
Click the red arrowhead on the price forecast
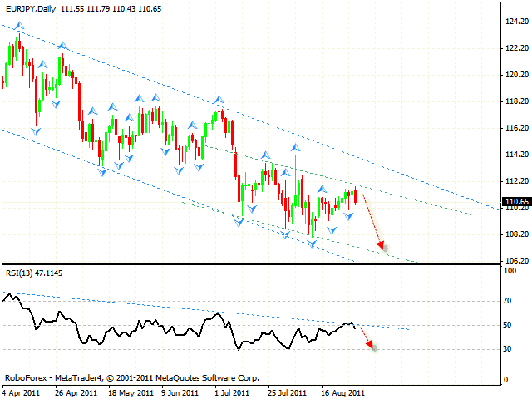tap(382, 245)
